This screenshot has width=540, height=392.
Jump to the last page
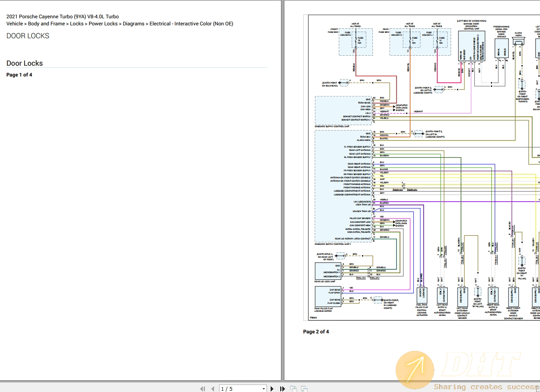click(282, 389)
